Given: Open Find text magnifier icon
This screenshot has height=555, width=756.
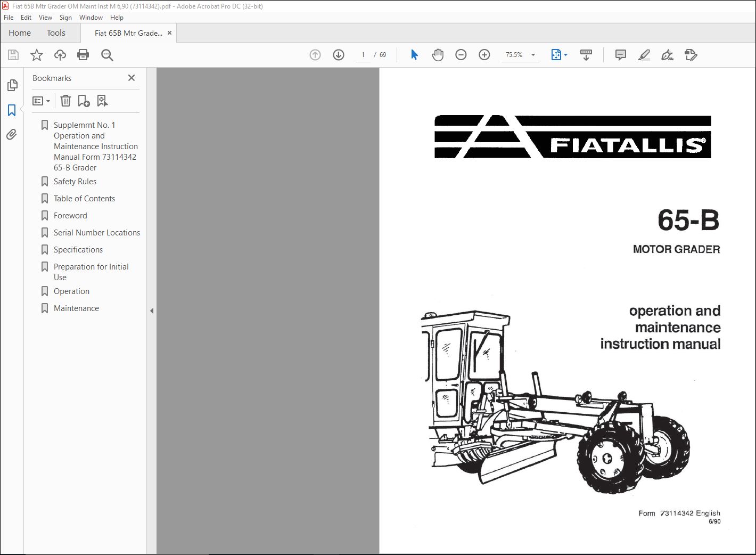Looking at the screenshot, I should (x=107, y=55).
